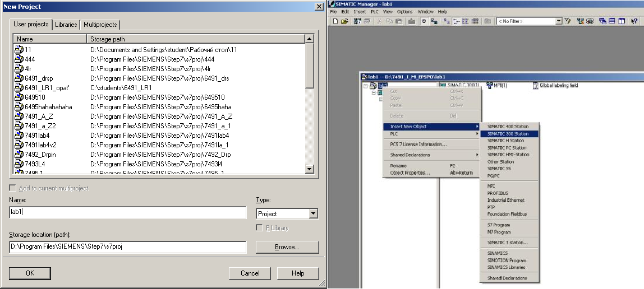This screenshot has width=644, height=289.
Task: Expand Shared Declarations submenu in context menu
Action: 431,155
